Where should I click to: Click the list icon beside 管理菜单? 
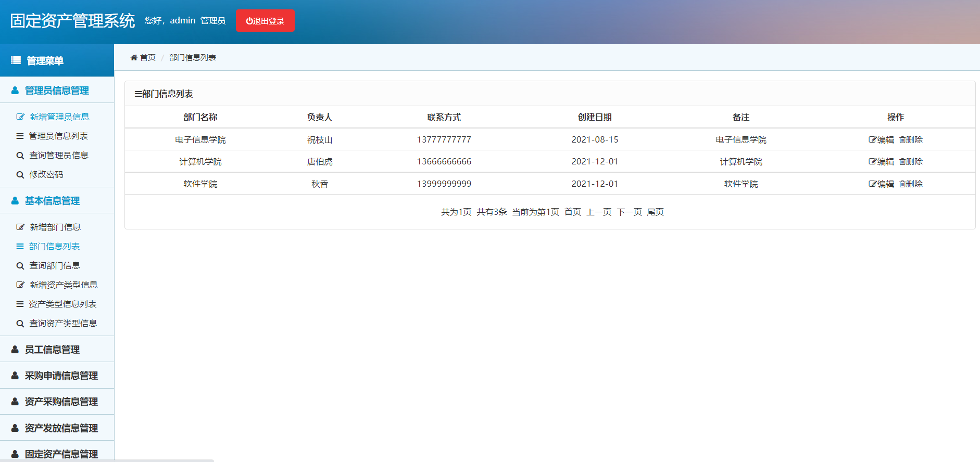coord(16,60)
